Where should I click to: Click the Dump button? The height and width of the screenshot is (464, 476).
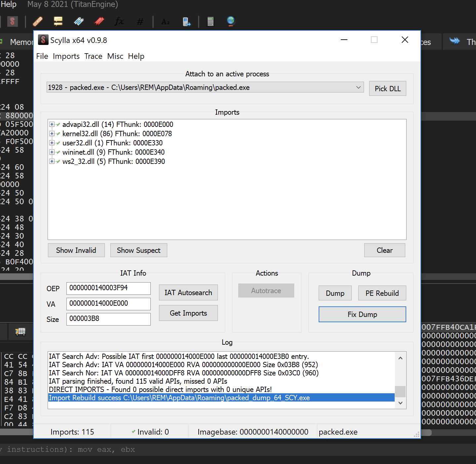335,293
